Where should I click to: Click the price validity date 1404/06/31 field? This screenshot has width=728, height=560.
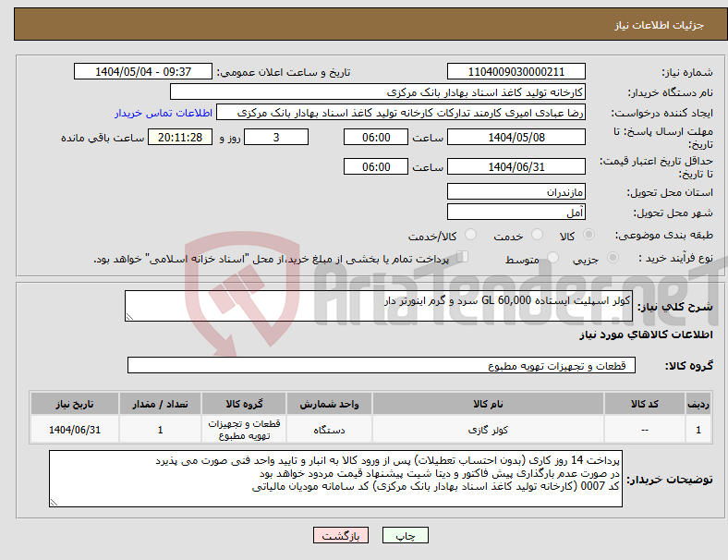click(x=516, y=166)
